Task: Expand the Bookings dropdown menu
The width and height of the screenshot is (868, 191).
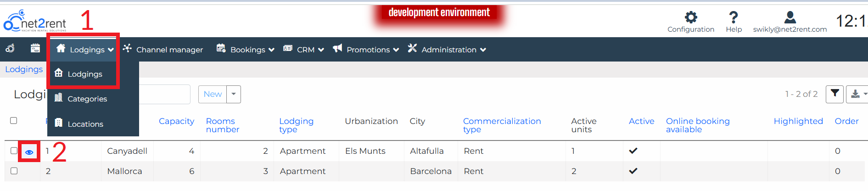Action: pyautogui.click(x=246, y=50)
